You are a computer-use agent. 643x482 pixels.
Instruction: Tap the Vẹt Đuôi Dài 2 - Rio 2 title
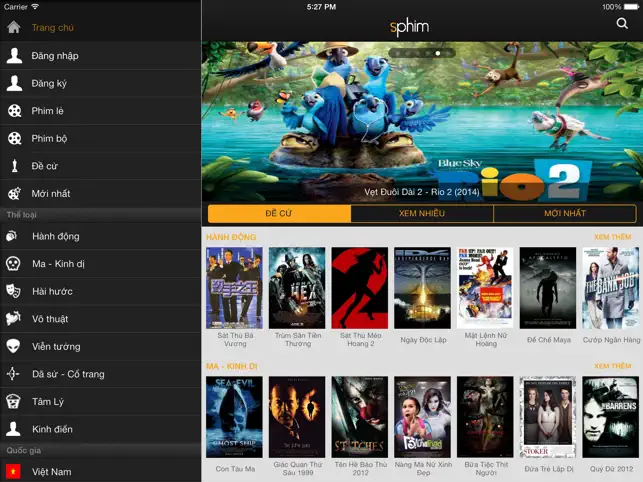tap(422, 192)
